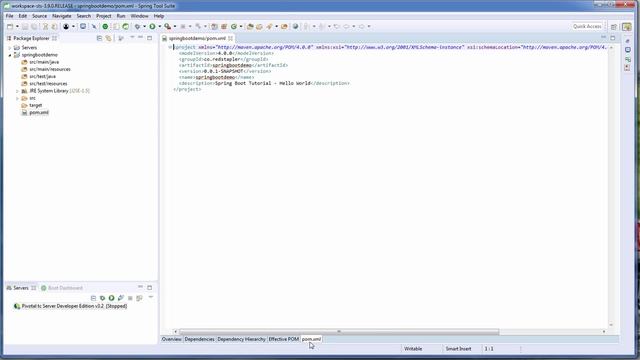The width and height of the screenshot is (640, 360).
Task: Toggle Link with Editor in Package Explorer
Action: [x=108, y=38]
